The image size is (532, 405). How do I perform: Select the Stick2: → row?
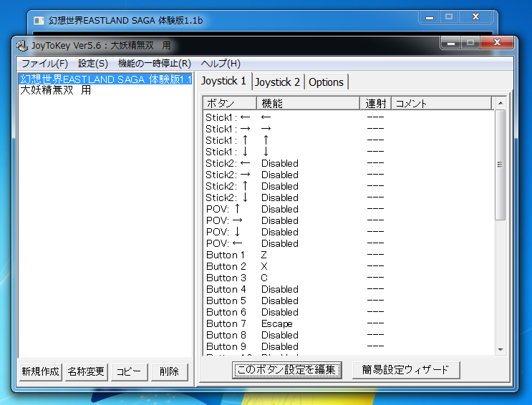[349, 175]
